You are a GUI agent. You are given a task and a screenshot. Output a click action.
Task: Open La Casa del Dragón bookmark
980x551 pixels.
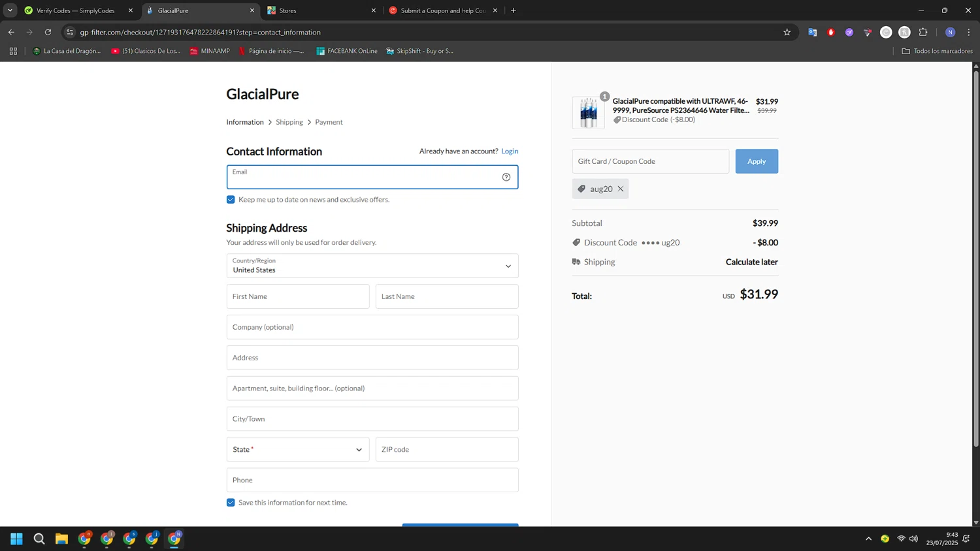[67, 51]
